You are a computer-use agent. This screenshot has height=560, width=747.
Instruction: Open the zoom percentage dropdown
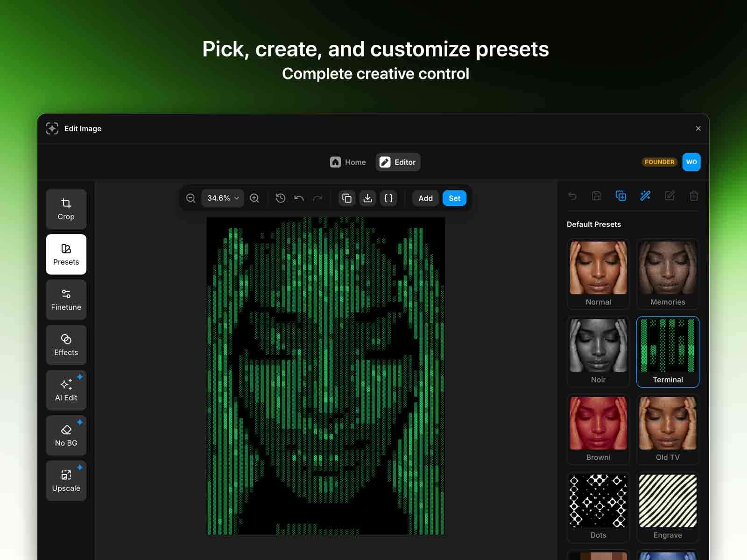(222, 198)
